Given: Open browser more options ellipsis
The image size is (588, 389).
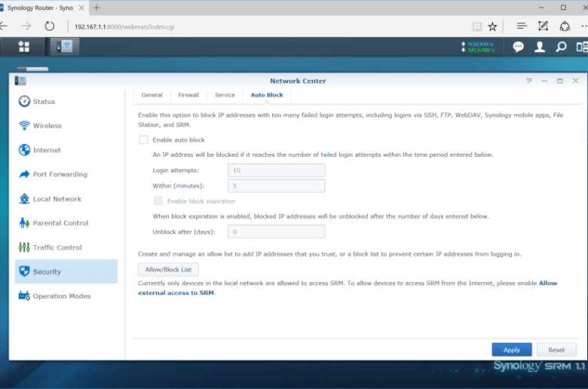Looking at the screenshot, I should [x=584, y=26].
